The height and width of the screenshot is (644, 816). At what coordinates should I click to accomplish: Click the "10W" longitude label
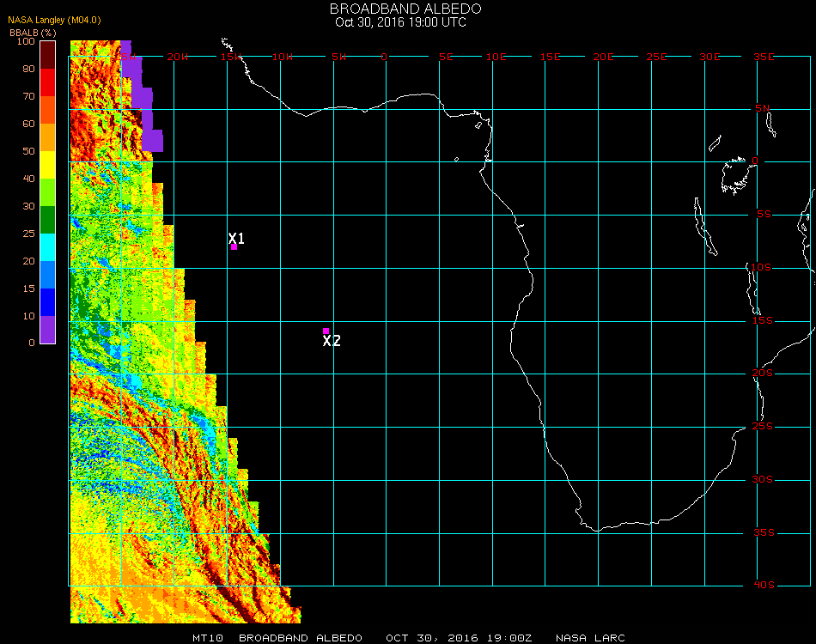pos(283,57)
